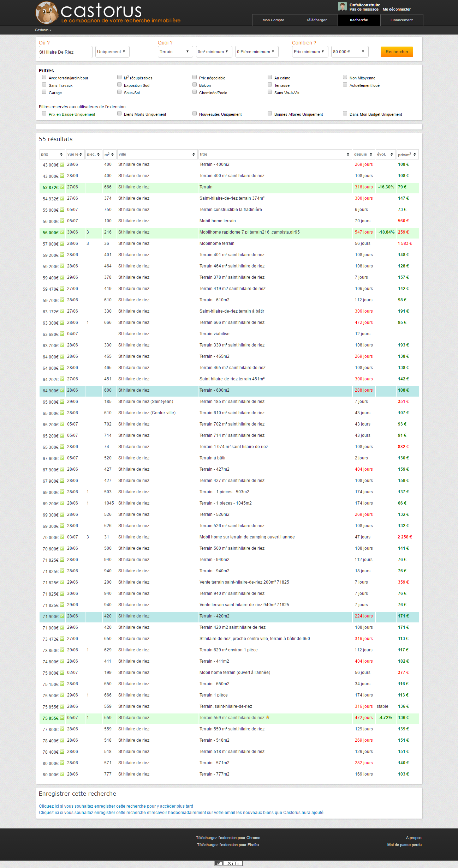Open listing Terrain constructible la fradinière
The image size is (458, 868).
coord(231,210)
